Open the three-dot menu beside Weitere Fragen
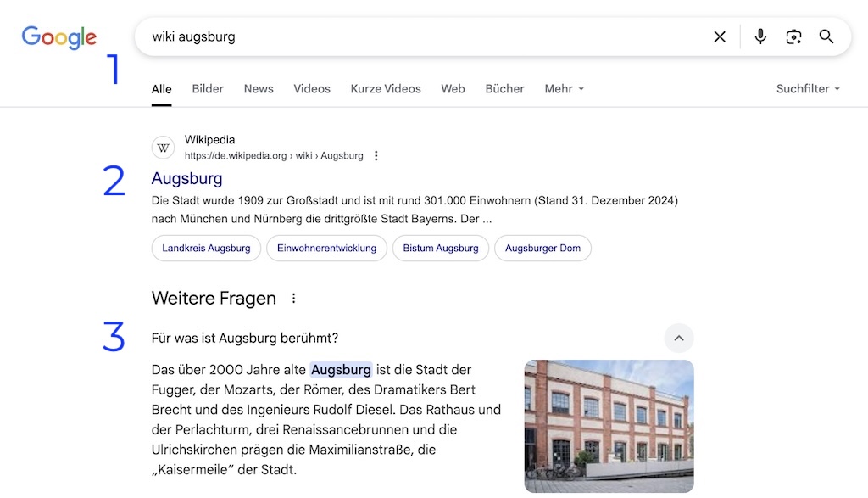 point(293,299)
